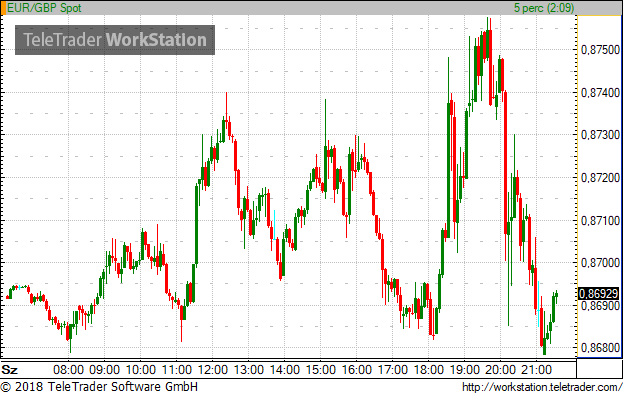Click the EUR/GBP Spot chart title

[x=44, y=8]
